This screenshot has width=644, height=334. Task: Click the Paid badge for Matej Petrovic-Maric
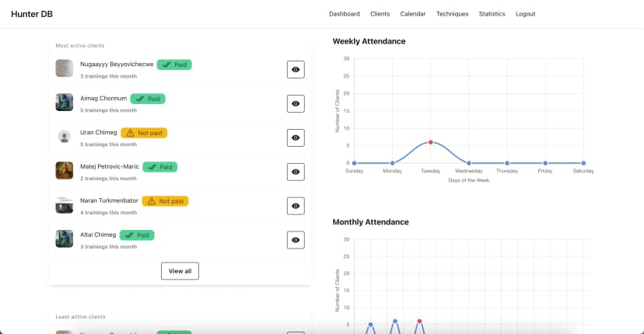pos(160,167)
